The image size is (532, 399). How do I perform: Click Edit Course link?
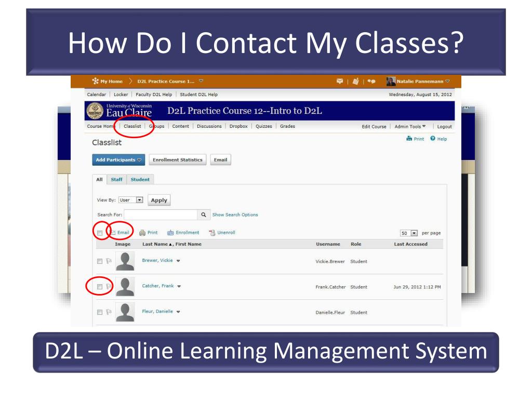(x=374, y=127)
